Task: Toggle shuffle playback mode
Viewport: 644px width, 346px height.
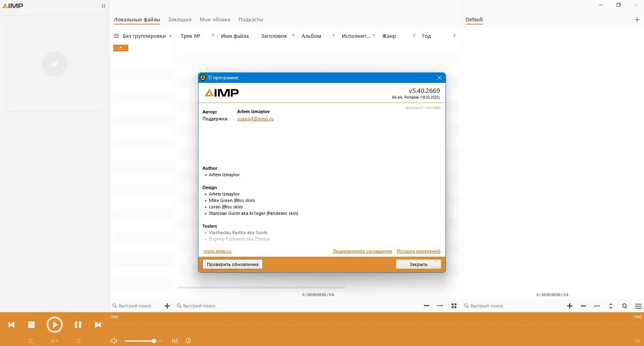Action: click(x=78, y=341)
